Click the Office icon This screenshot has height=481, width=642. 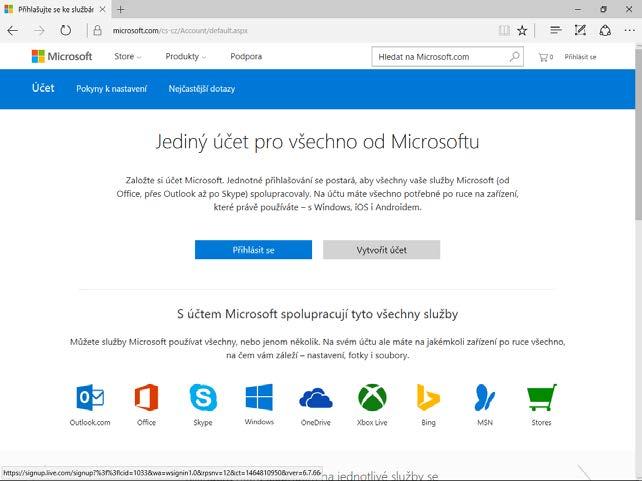coord(146,397)
